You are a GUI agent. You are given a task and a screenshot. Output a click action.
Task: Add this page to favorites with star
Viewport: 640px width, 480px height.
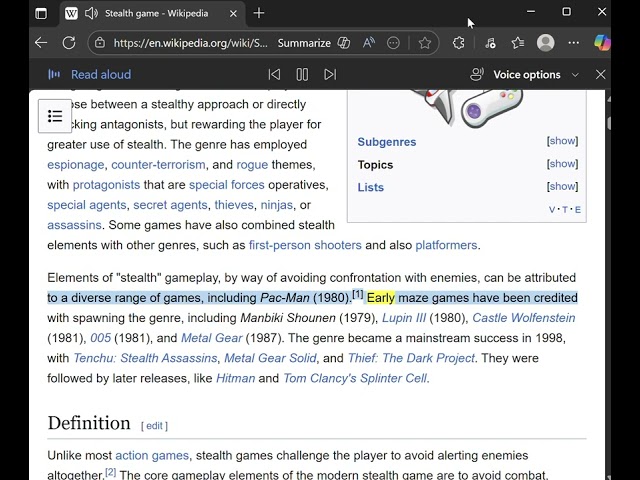point(424,43)
